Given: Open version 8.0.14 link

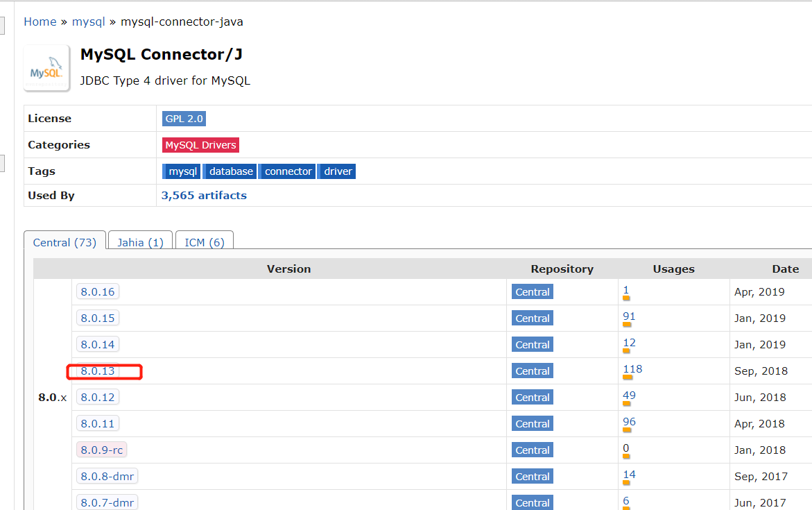Looking at the screenshot, I should [x=98, y=345].
